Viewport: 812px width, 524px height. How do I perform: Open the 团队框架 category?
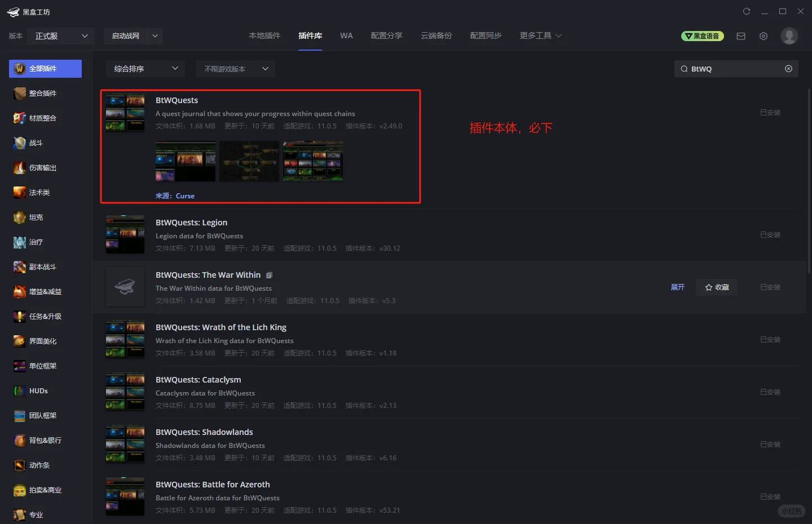pyautogui.click(x=45, y=416)
